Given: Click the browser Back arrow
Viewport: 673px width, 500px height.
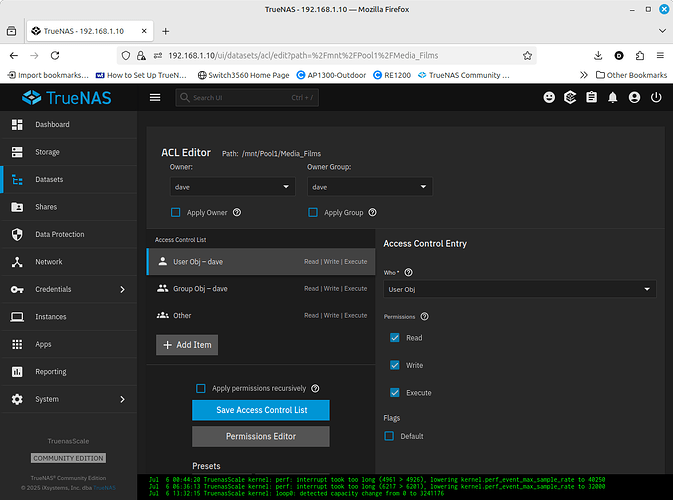Looking at the screenshot, I should point(14,55).
